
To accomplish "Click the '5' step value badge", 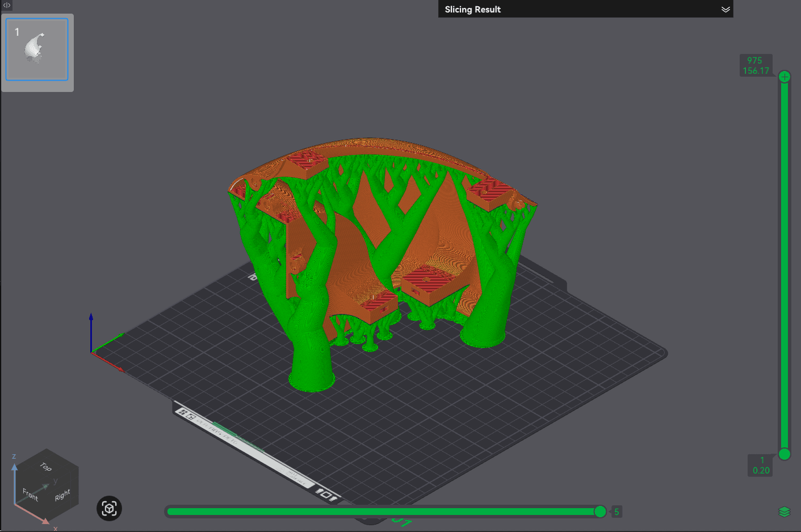I will coord(617,511).
